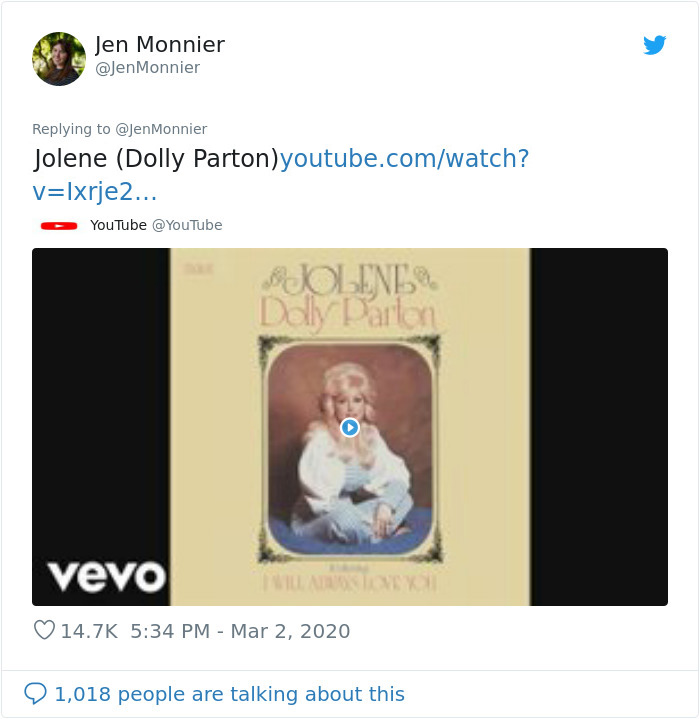Click the Twitter bird logo

(x=654, y=45)
